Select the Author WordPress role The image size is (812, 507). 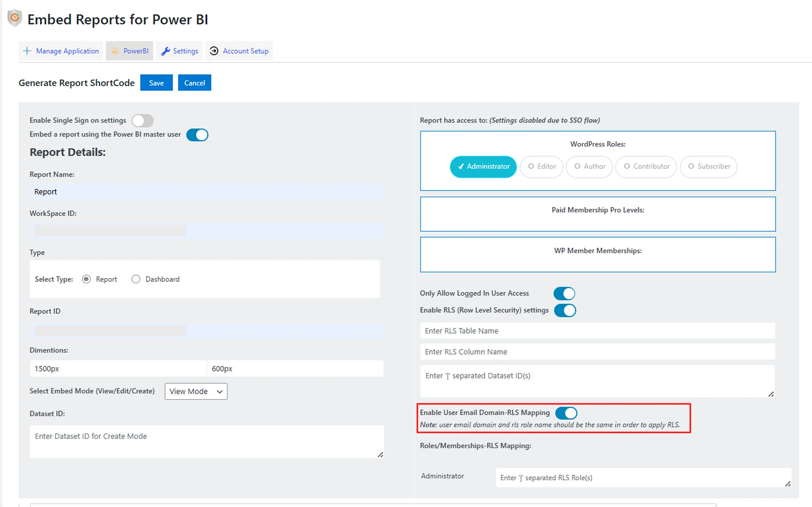point(590,166)
